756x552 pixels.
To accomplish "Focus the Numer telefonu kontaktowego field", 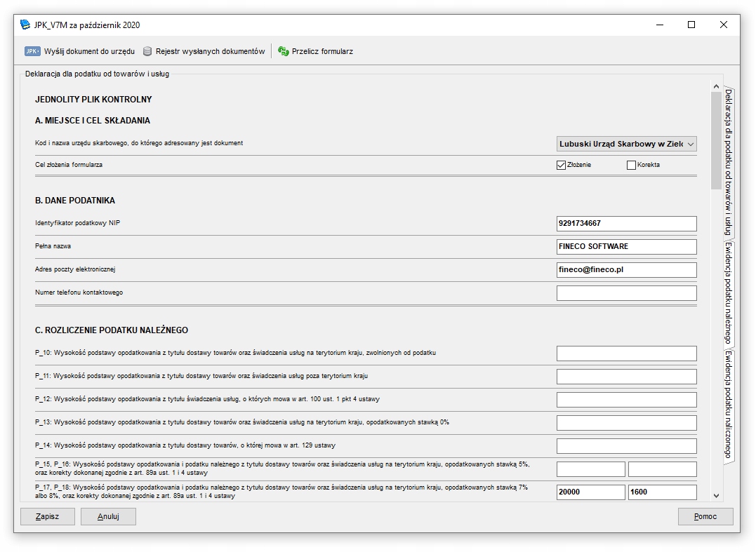I will click(626, 293).
